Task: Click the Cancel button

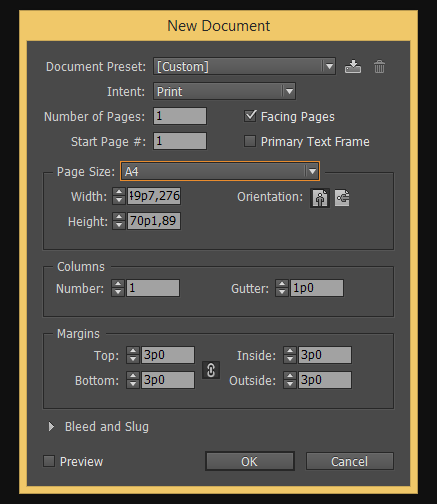Action: click(x=350, y=461)
